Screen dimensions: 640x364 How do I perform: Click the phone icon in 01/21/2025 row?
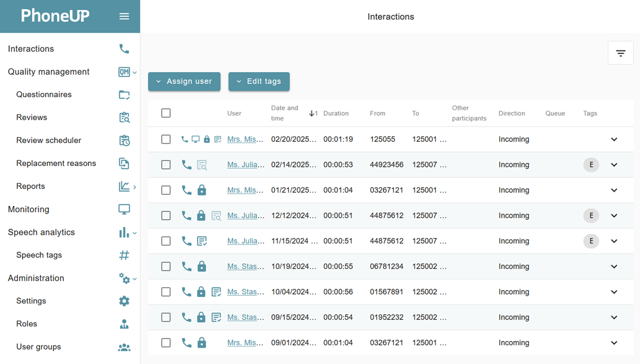(x=187, y=190)
